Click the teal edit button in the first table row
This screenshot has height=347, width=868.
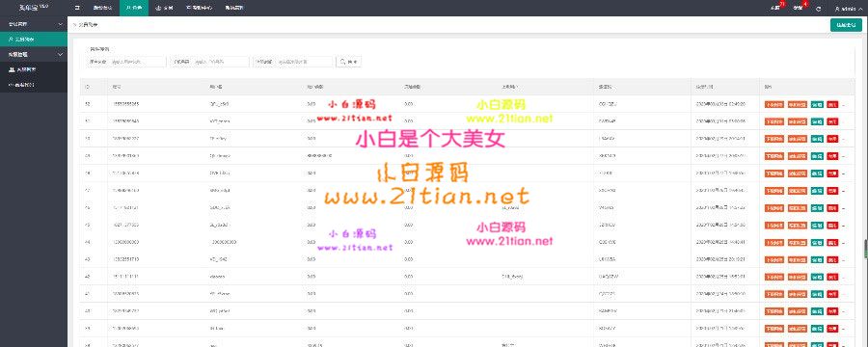(x=817, y=104)
